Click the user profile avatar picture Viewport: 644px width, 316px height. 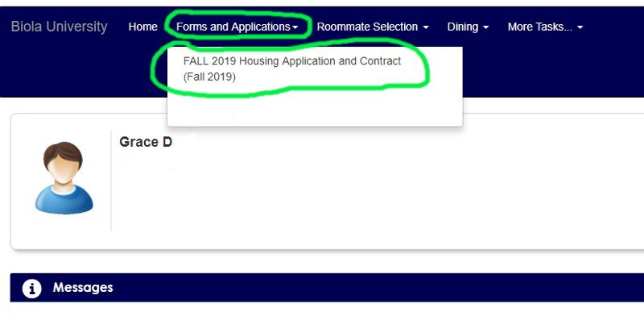[x=64, y=178]
